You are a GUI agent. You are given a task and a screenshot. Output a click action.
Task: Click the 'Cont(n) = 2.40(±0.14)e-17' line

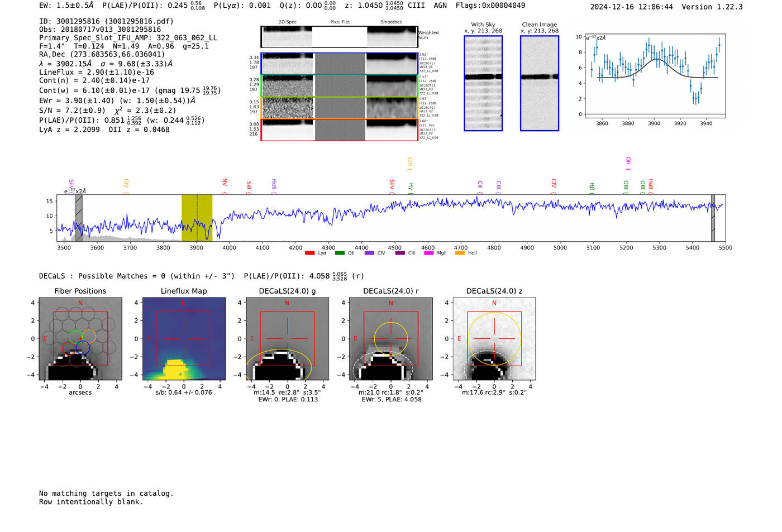coord(94,80)
